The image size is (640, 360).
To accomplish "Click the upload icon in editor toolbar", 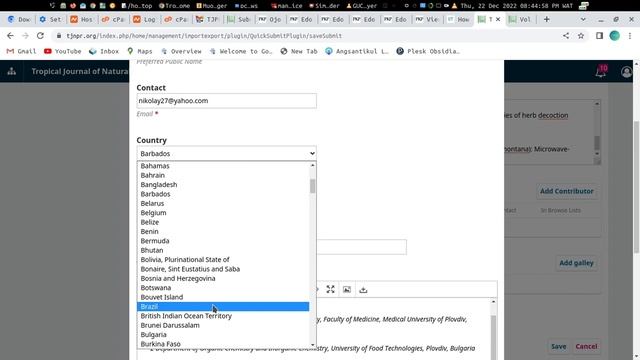I will coord(363,289).
